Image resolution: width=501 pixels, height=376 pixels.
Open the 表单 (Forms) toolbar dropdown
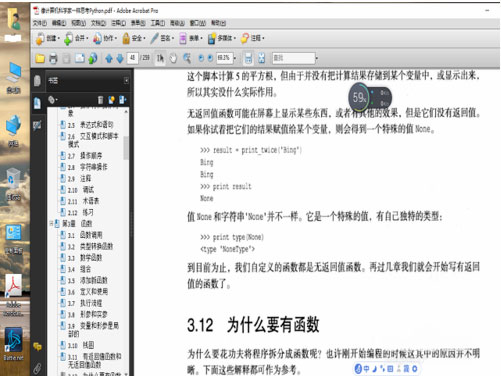(191, 39)
